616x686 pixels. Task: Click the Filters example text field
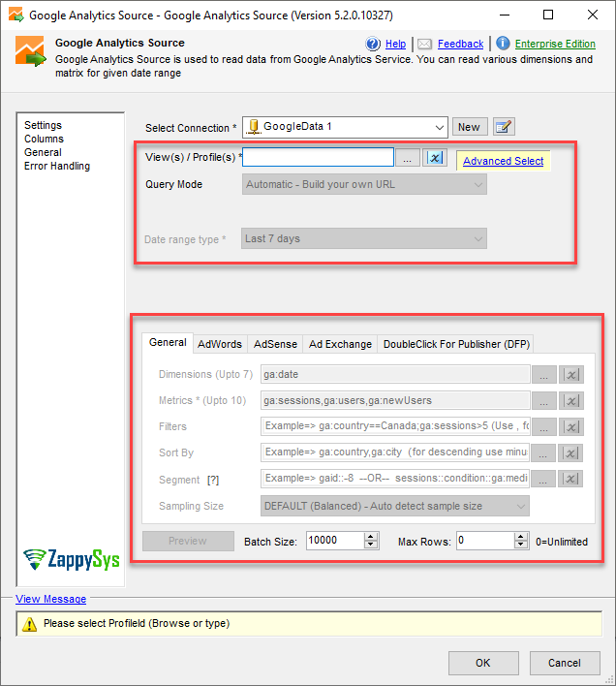click(395, 426)
